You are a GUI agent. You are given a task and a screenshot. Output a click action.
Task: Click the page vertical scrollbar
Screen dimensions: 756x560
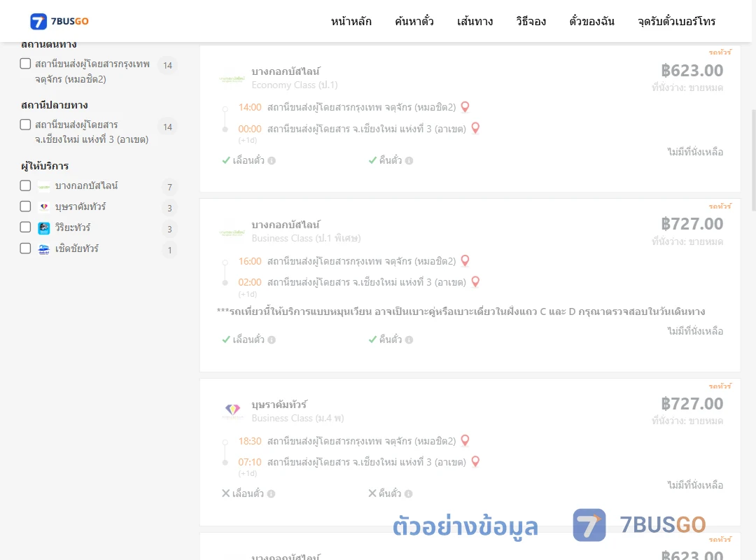(x=753, y=160)
